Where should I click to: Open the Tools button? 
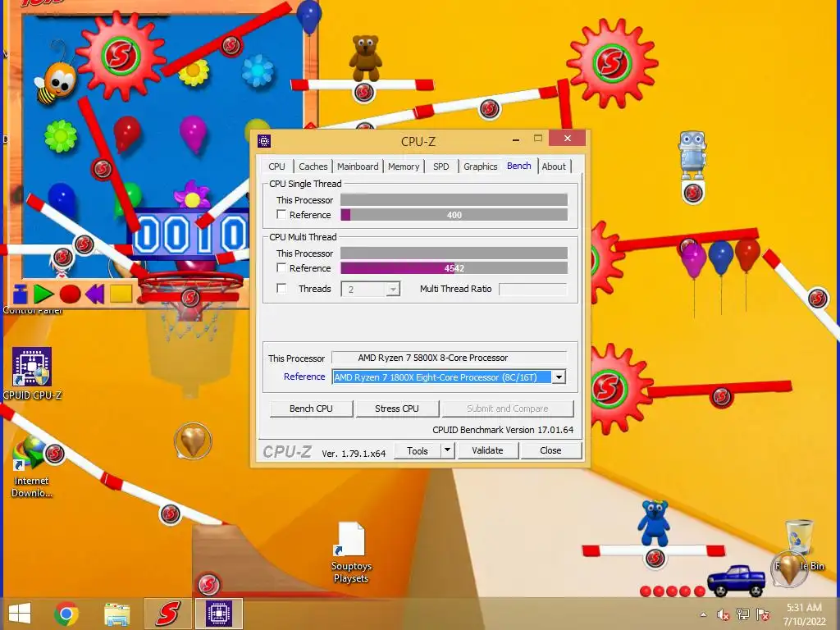418,451
